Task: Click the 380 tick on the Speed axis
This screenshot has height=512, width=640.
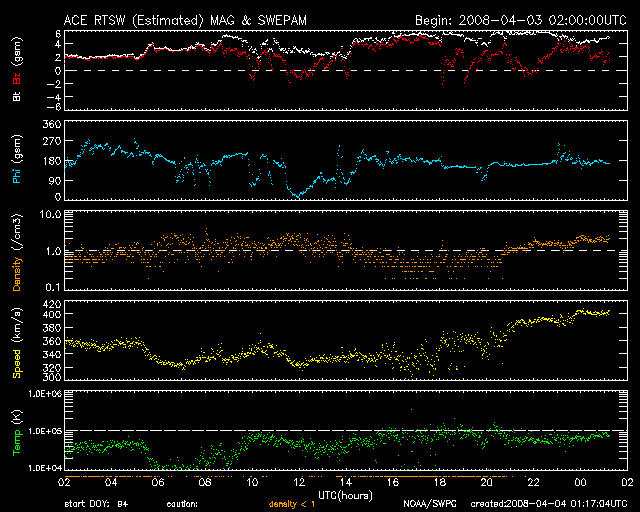Action: [52, 328]
